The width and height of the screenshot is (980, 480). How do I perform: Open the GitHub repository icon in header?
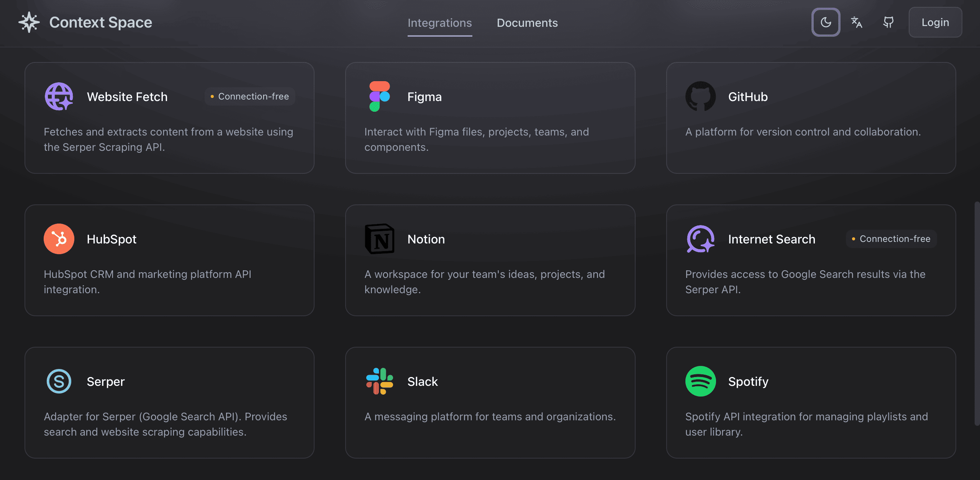(888, 22)
